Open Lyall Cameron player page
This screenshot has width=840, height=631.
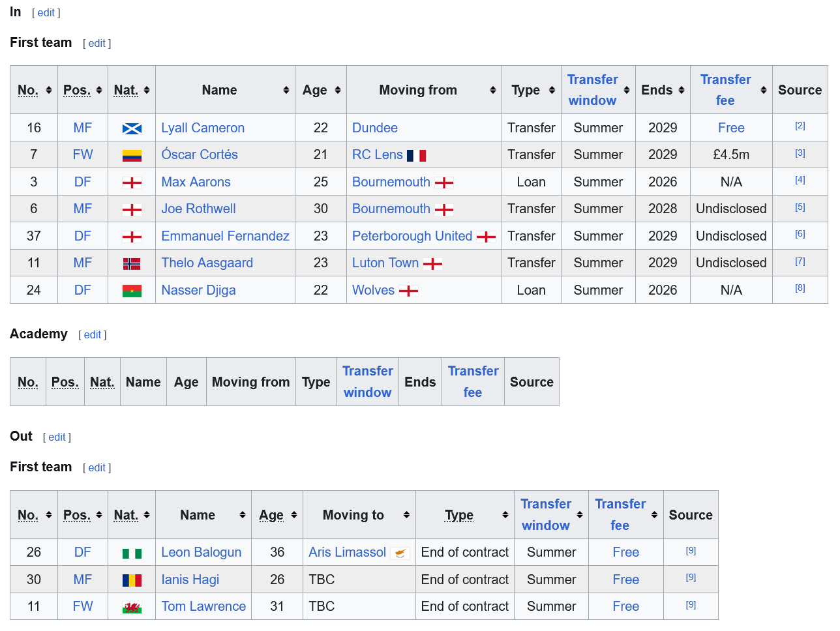(x=203, y=128)
